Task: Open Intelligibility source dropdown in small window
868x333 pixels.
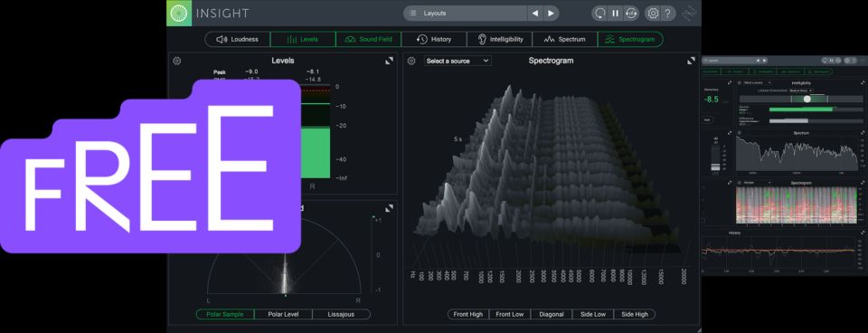Action: [758, 82]
